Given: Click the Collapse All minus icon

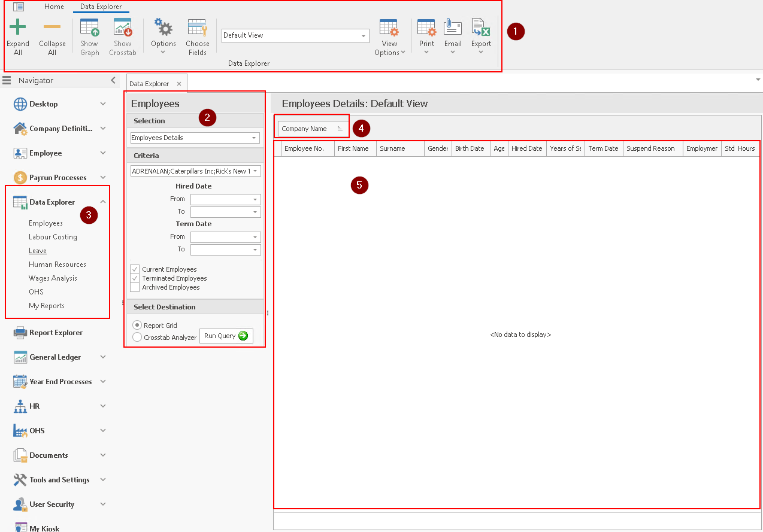Looking at the screenshot, I should (52, 27).
